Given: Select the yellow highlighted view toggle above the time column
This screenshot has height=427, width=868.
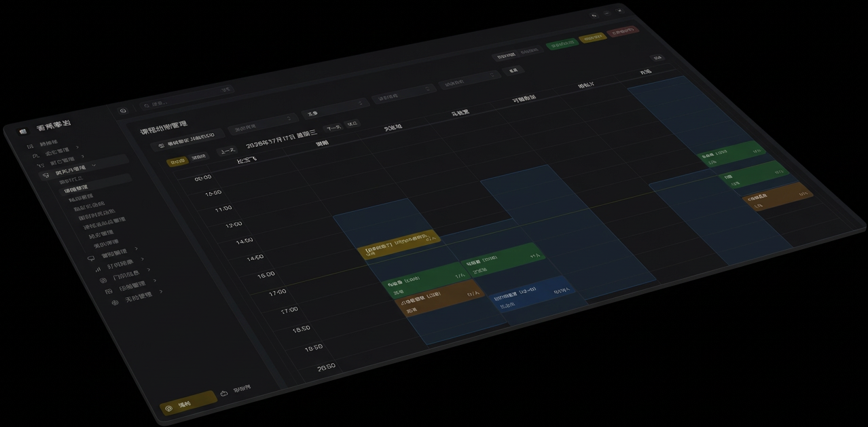Looking at the screenshot, I should [177, 162].
